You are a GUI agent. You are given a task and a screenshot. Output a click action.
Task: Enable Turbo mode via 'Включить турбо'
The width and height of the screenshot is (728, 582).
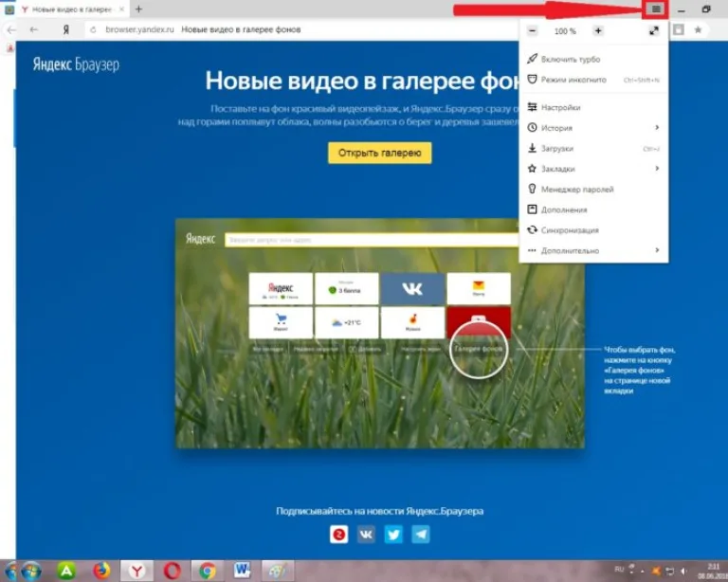pos(593,60)
